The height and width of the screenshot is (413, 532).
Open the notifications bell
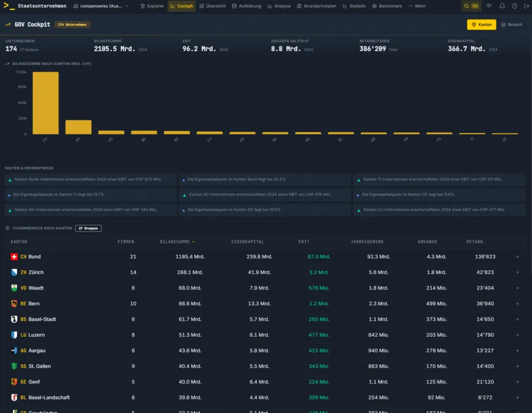coord(502,6)
